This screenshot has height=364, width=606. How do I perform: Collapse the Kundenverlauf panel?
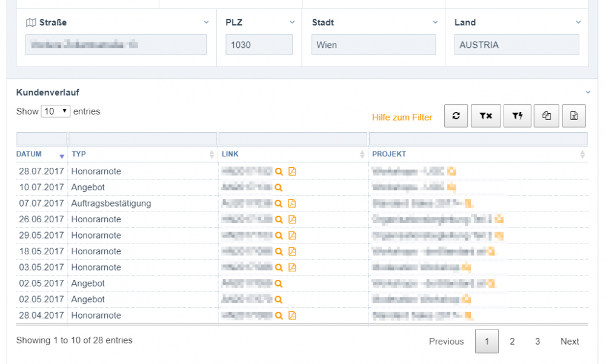point(587,92)
